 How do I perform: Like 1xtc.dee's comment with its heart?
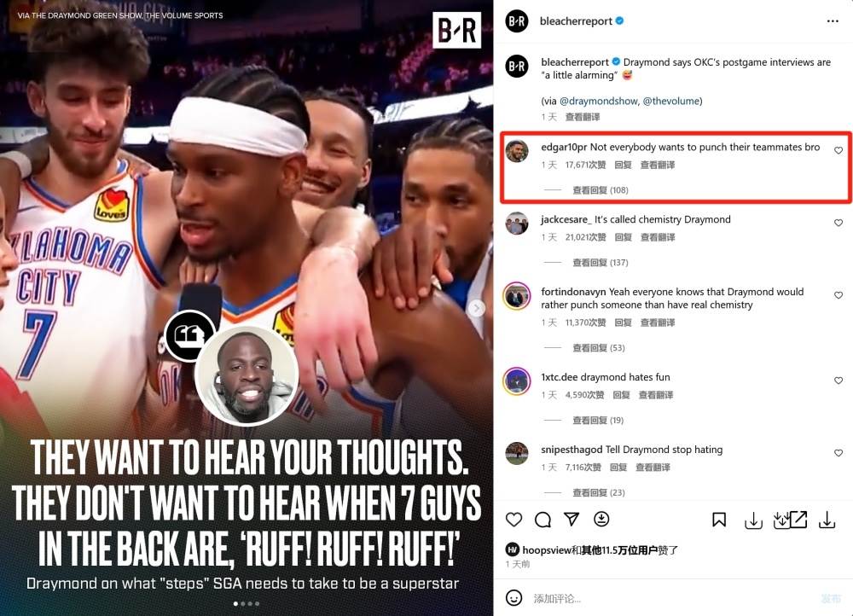pos(838,381)
